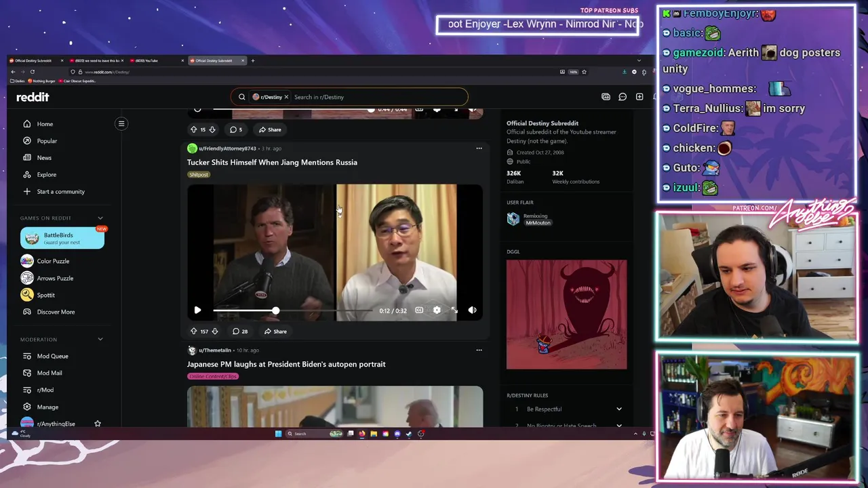This screenshot has width=868, height=488.
Task: Enter fullscreen on the Tucker video
Action: 454,310
